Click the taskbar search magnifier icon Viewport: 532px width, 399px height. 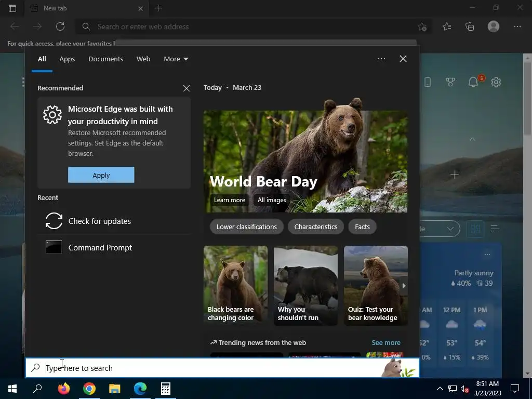click(x=37, y=389)
